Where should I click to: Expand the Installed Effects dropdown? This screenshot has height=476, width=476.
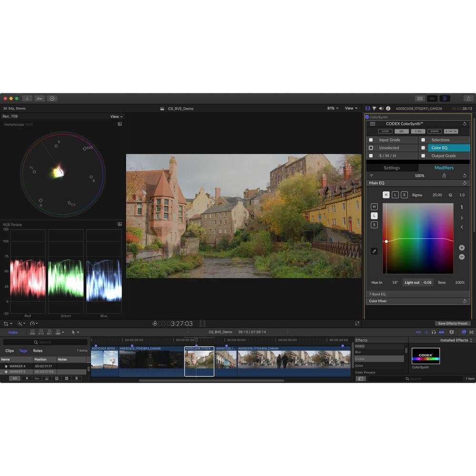(456, 340)
